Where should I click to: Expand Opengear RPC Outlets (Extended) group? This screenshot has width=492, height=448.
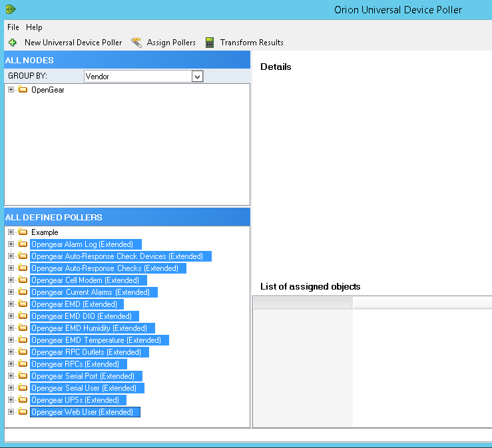click(x=11, y=352)
